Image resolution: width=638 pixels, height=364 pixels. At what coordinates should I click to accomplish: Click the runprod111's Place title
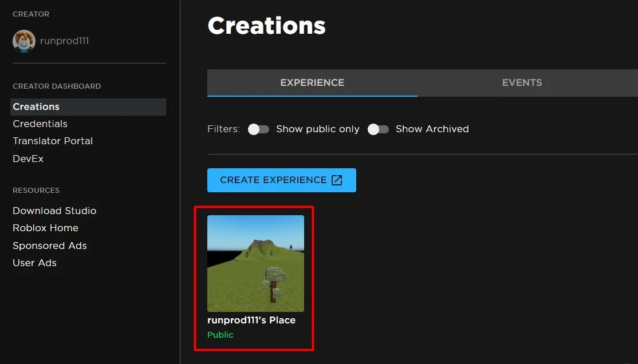(251, 320)
